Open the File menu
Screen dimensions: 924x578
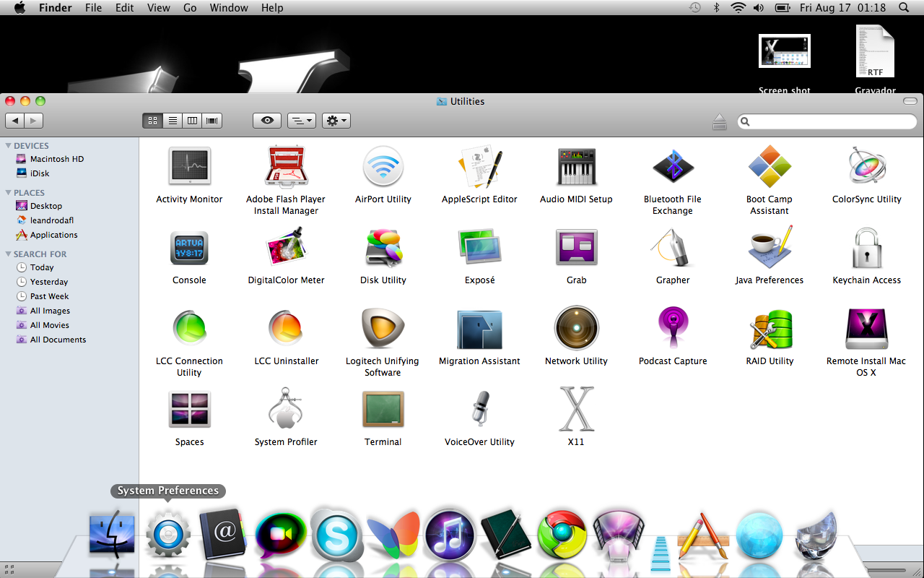tap(93, 8)
